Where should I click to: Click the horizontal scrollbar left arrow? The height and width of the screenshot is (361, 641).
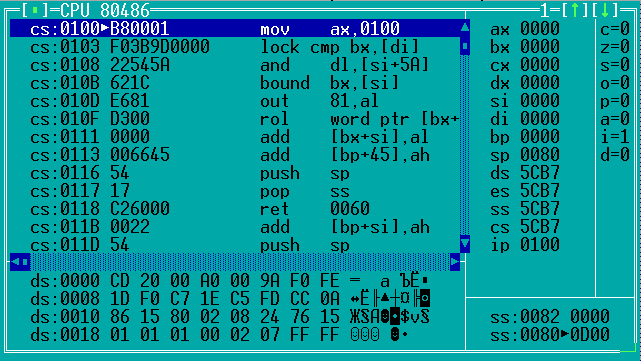[15, 262]
